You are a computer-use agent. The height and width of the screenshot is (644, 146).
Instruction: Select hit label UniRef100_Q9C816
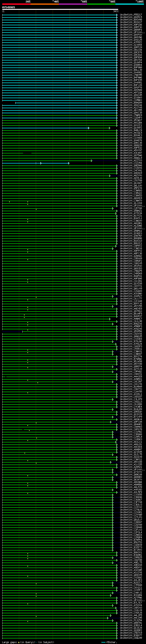coord(131,55)
